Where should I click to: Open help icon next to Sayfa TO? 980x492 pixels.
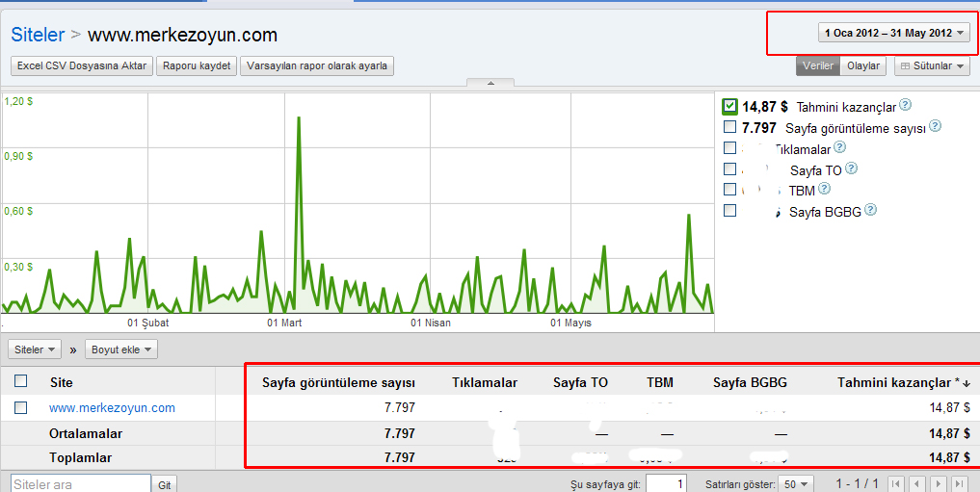[x=851, y=168]
